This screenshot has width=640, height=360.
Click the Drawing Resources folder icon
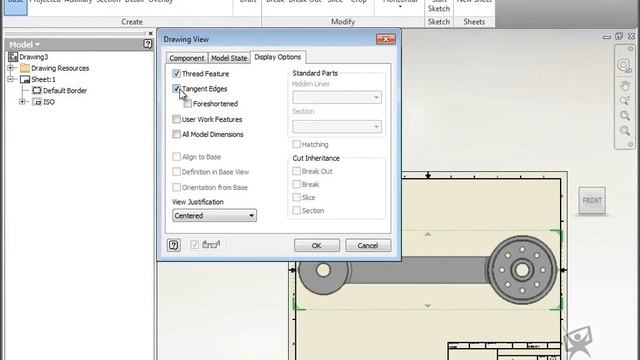[x=25, y=68]
